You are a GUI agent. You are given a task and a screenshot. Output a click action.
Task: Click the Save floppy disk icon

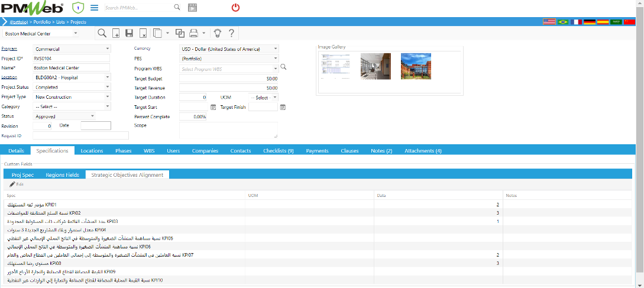pos(130,33)
